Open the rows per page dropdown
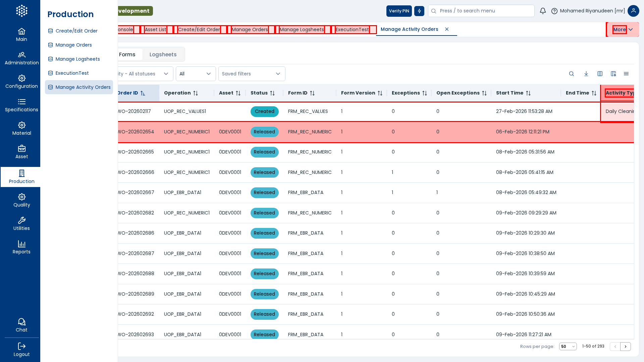 (x=568, y=347)
